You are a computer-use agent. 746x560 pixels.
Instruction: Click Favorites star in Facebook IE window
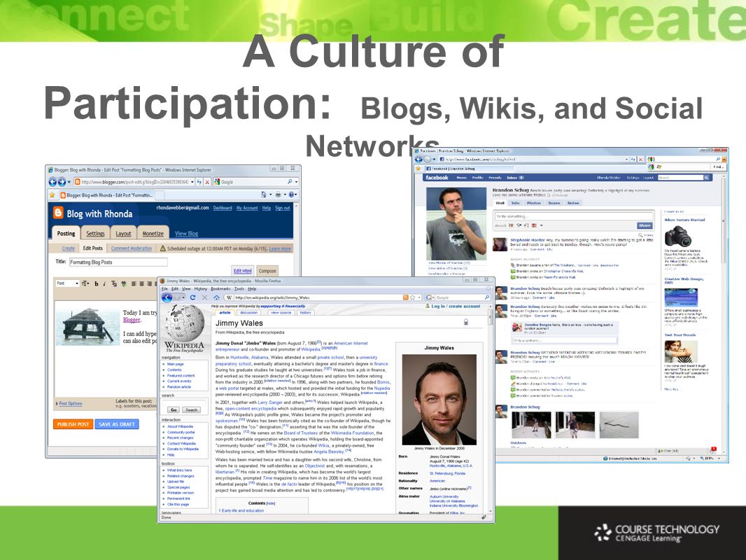point(418,169)
